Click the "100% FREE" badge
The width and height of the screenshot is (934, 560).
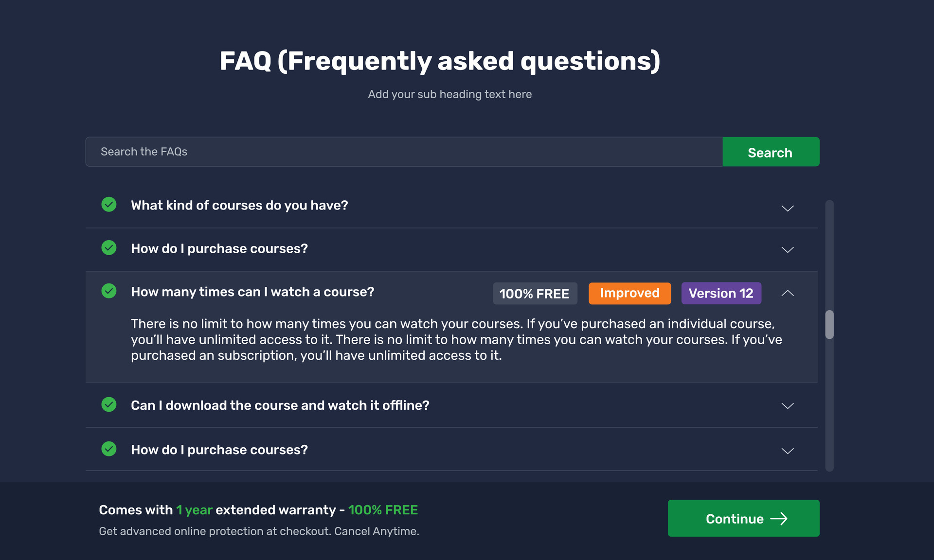point(535,293)
